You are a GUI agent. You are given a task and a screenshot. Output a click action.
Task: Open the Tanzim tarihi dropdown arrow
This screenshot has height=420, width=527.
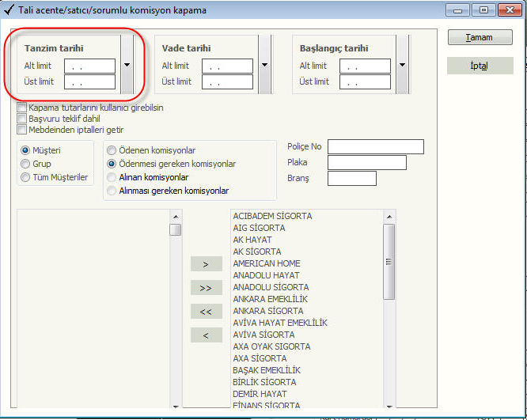[x=127, y=66]
